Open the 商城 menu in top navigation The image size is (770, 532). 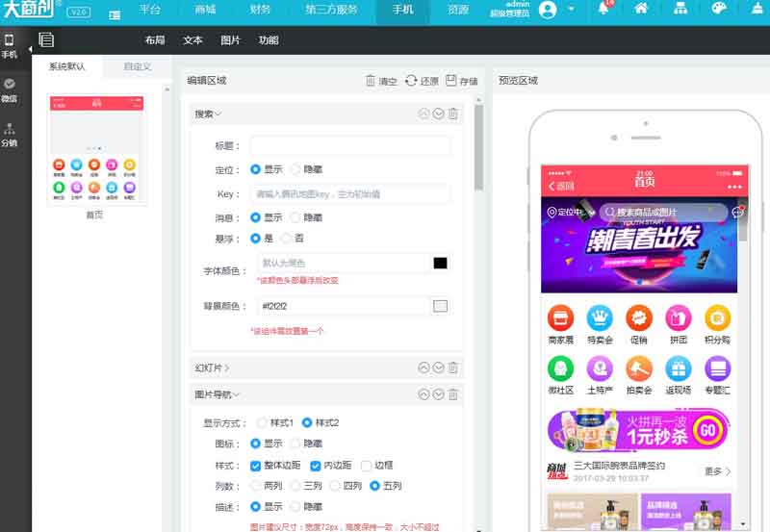click(x=205, y=10)
